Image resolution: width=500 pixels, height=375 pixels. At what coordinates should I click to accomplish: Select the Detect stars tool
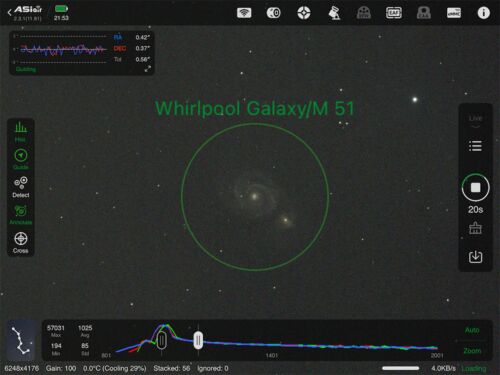coord(21,187)
